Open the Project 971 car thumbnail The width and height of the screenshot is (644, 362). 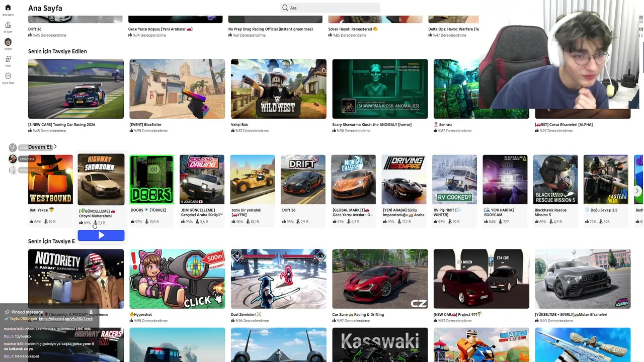click(481, 279)
